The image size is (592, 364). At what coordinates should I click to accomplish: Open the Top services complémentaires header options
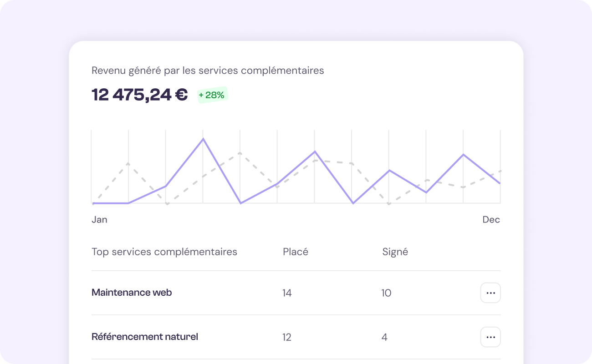(164, 252)
